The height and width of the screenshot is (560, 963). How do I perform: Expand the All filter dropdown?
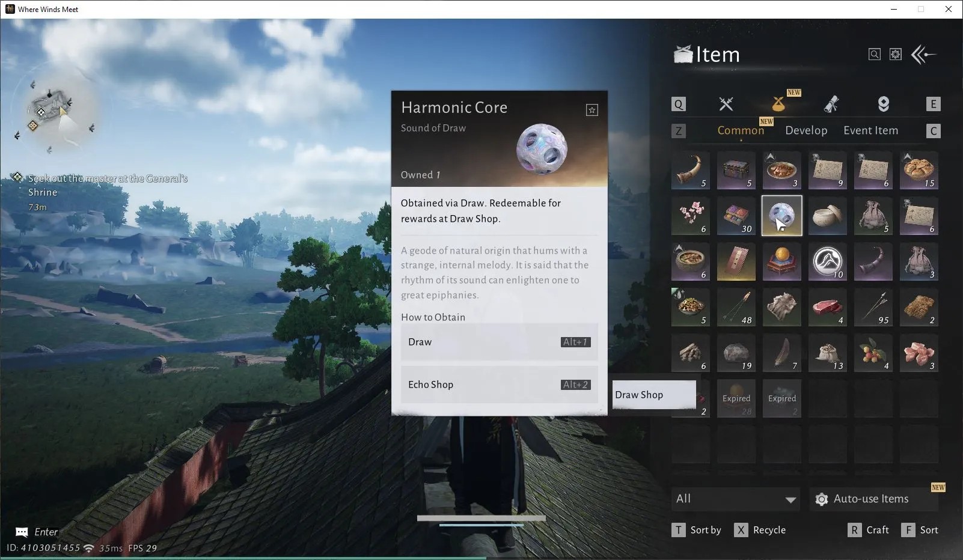coord(736,499)
